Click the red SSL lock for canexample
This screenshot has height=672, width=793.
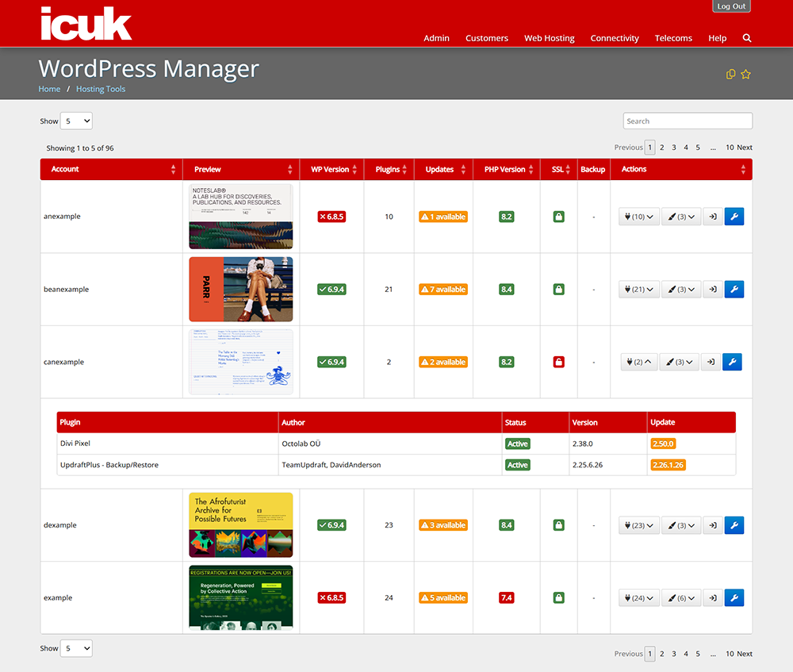coord(558,362)
